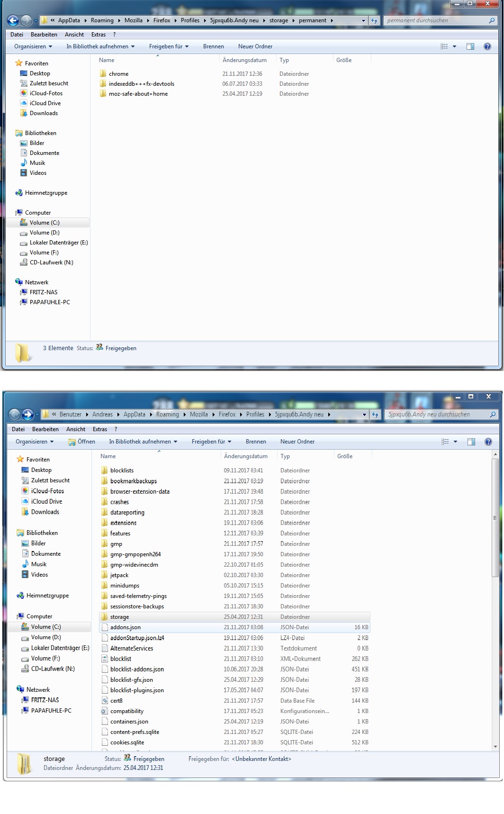Click help icon in top window toolbar
Image resolution: width=504 pixels, height=814 pixels.
click(487, 46)
